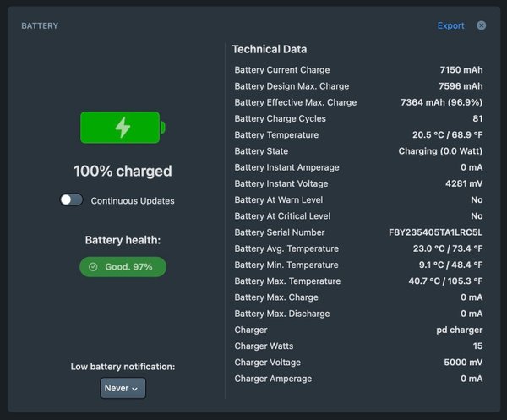
Task: Select the Battery Current Charge row
Action: point(358,70)
